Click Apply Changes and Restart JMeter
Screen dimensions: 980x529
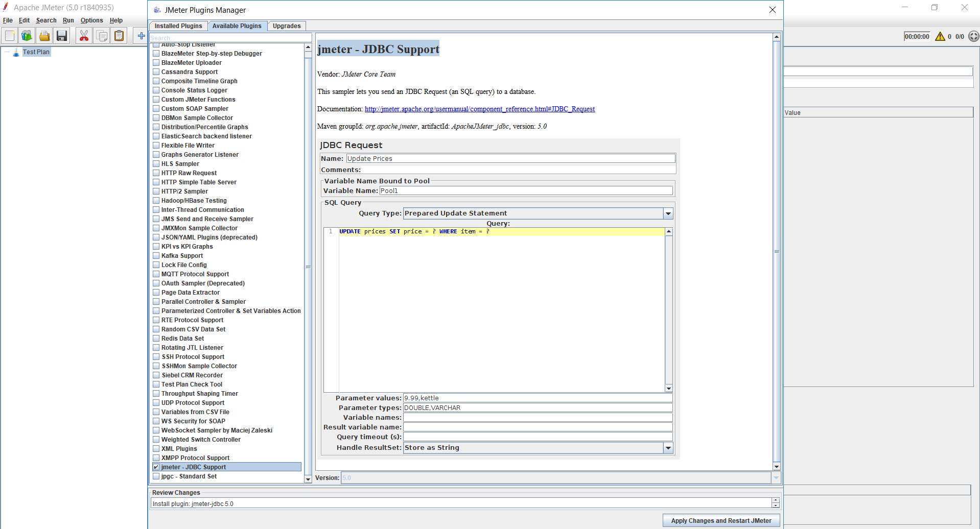click(721, 521)
